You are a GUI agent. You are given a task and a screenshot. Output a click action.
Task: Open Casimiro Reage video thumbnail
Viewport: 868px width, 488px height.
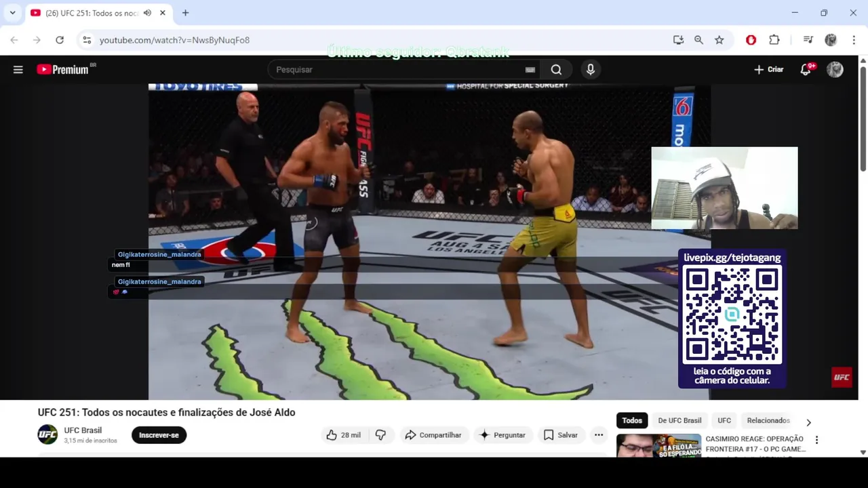point(658,446)
